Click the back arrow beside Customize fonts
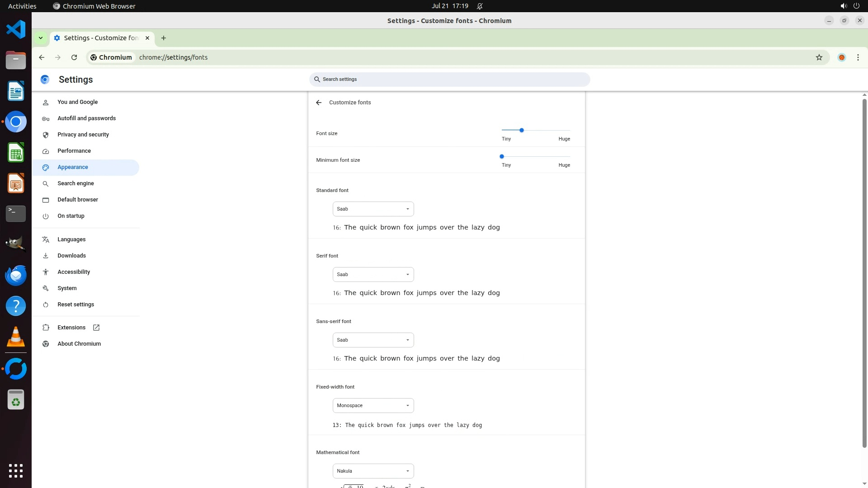The image size is (868, 488). pyautogui.click(x=319, y=103)
